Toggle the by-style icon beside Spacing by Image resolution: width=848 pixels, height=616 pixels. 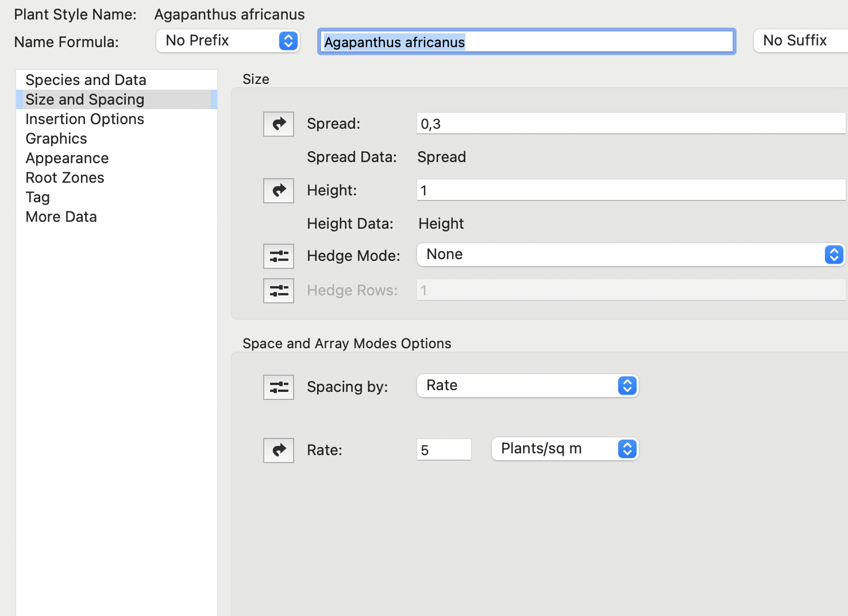[x=279, y=387]
